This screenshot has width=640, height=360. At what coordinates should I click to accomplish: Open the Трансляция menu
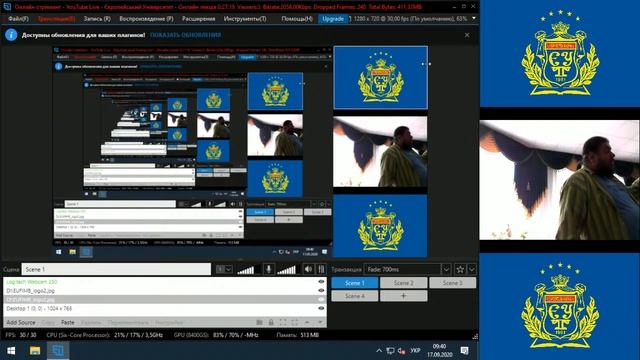click(x=56, y=19)
